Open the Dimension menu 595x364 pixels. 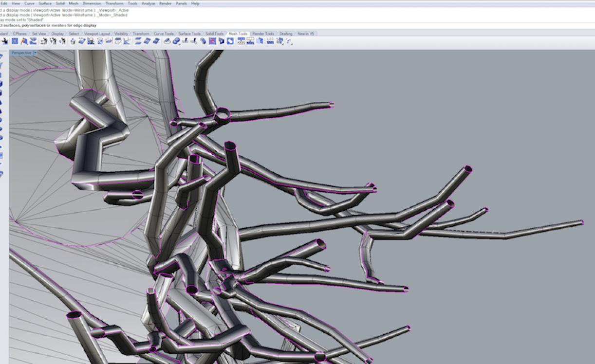[x=92, y=3]
